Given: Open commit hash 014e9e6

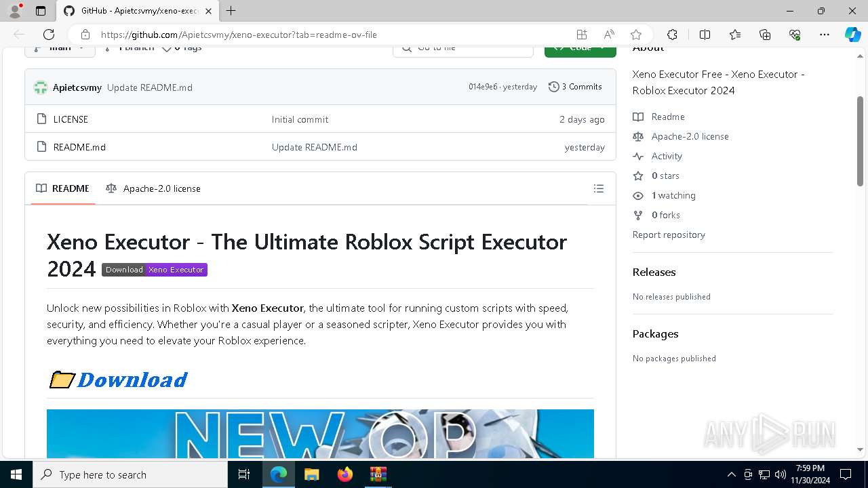Looking at the screenshot, I should (483, 87).
